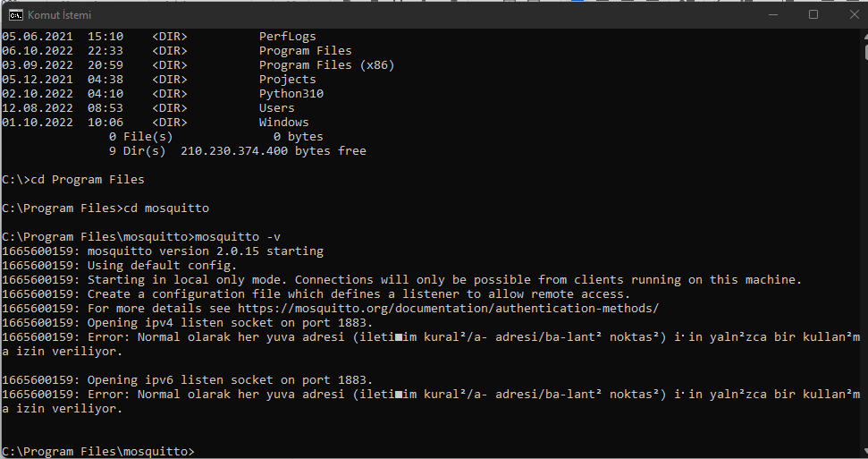Click the "cd Program Files" command line
The height and width of the screenshot is (459, 868).
(73, 180)
